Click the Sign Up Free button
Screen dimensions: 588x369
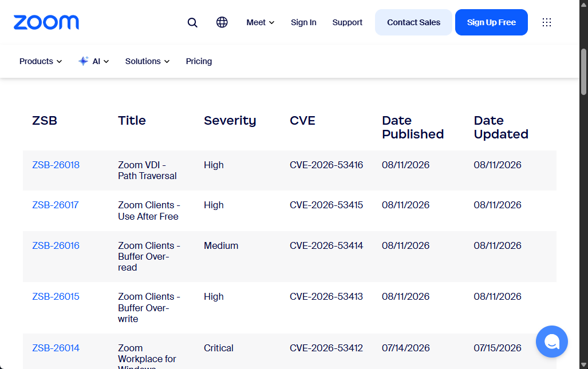[x=491, y=22]
